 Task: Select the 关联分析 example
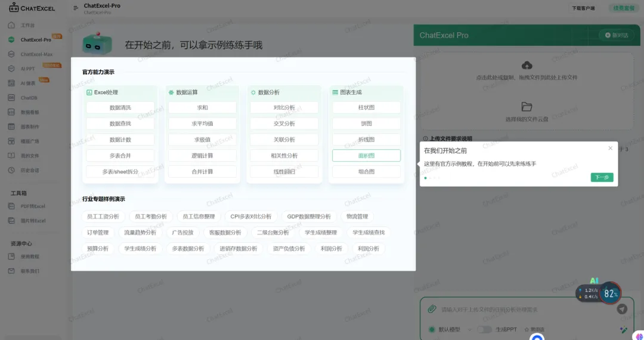pyautogui.click(x=284, y=140)
